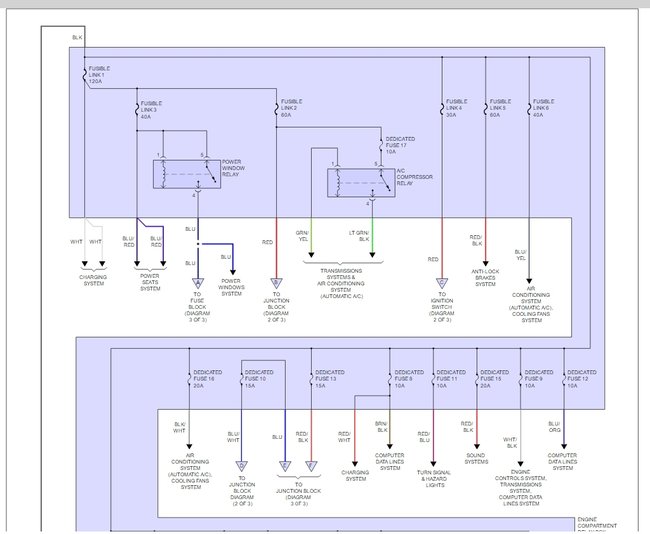Click the "POWER WINDOWS SYSTEM" label
Screen dimensions: 650x534
tap(232, 287)
